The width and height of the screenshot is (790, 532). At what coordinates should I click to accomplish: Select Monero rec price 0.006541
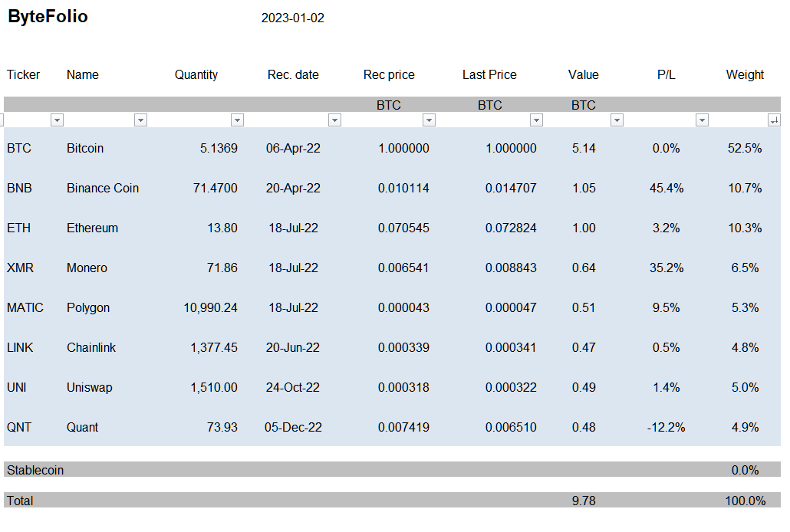point(403,268)
